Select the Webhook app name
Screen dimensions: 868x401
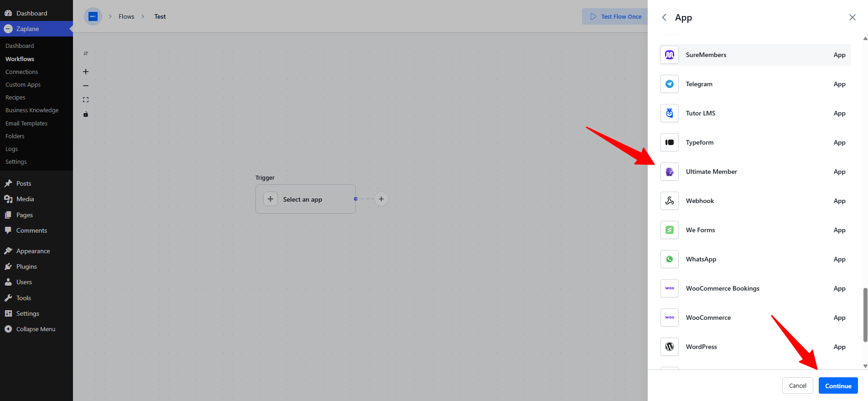point(700,201)
